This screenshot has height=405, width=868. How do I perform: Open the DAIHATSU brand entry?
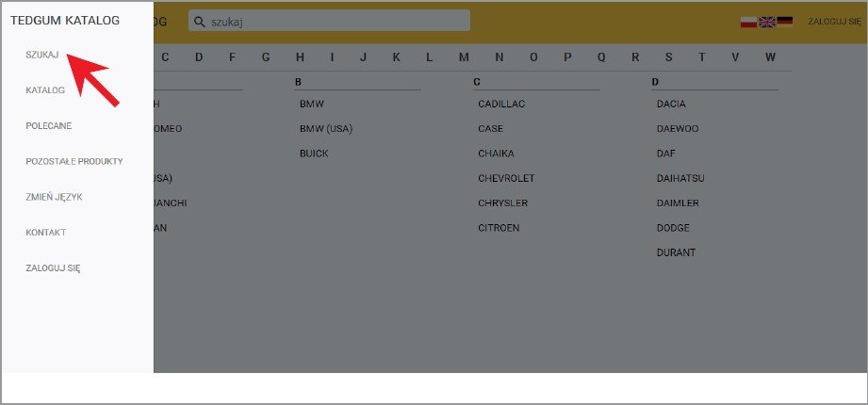point(680,178)
